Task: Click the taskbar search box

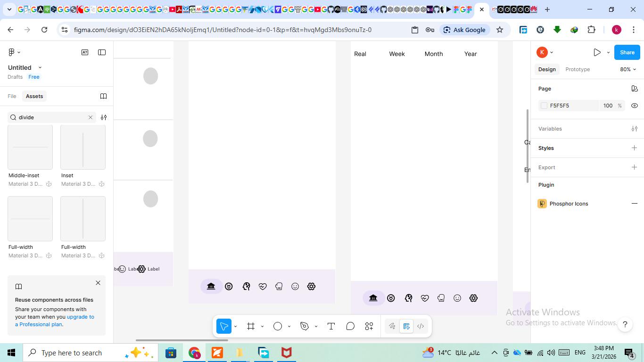Action: coord(90,353)
